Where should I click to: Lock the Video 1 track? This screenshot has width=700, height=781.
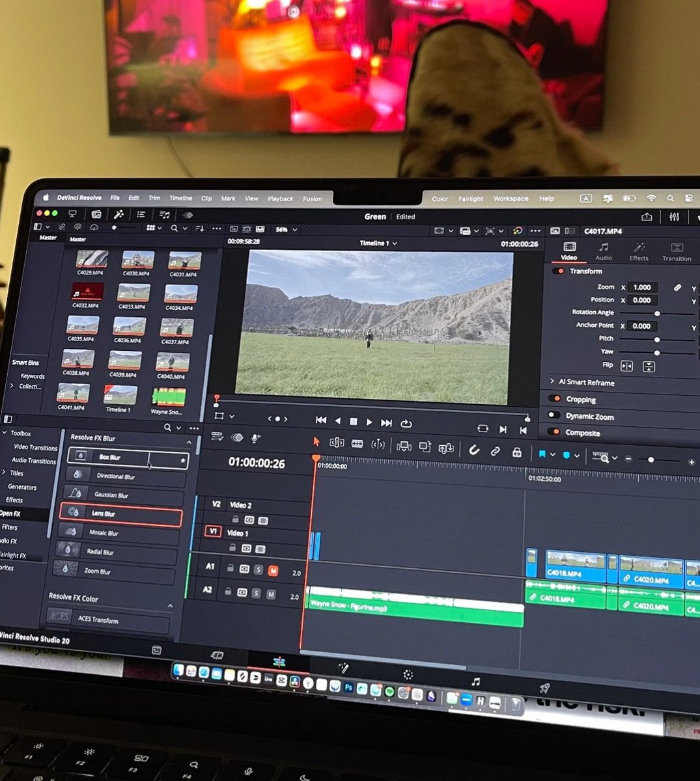(x=232, y=548)
